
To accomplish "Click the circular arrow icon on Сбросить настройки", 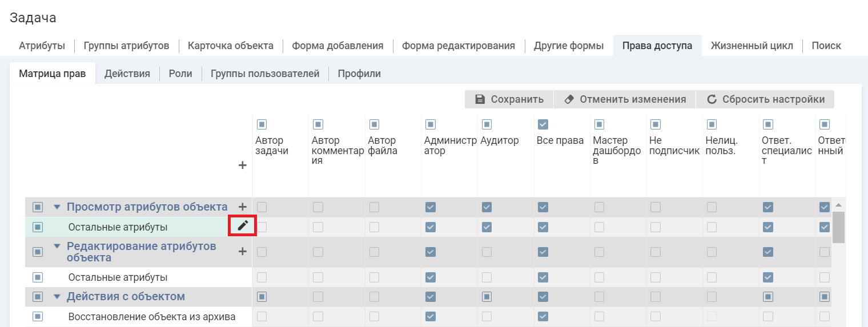I will coord(712,99).
